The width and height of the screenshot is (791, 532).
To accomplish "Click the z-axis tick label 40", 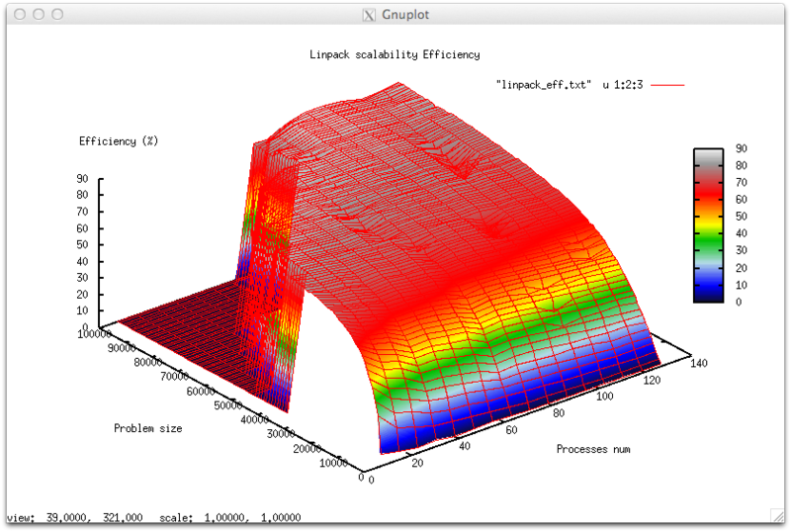I will tap(82, 261).
